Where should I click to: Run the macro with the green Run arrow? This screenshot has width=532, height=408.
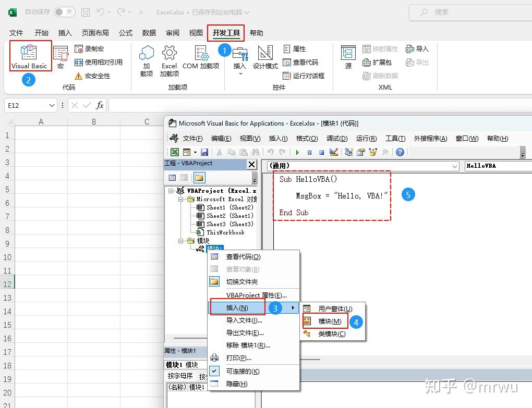pyautogui.click(x=297, y=152)
